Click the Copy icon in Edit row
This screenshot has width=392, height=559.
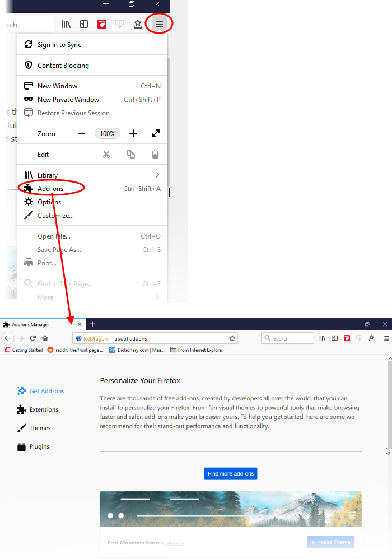click(x=131, y=155)
